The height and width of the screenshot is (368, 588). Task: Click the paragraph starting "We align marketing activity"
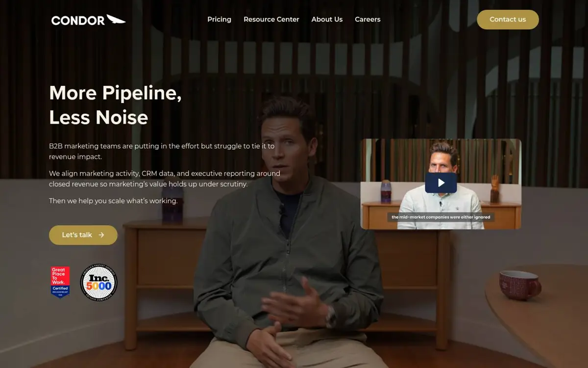[x=165, y=179]
